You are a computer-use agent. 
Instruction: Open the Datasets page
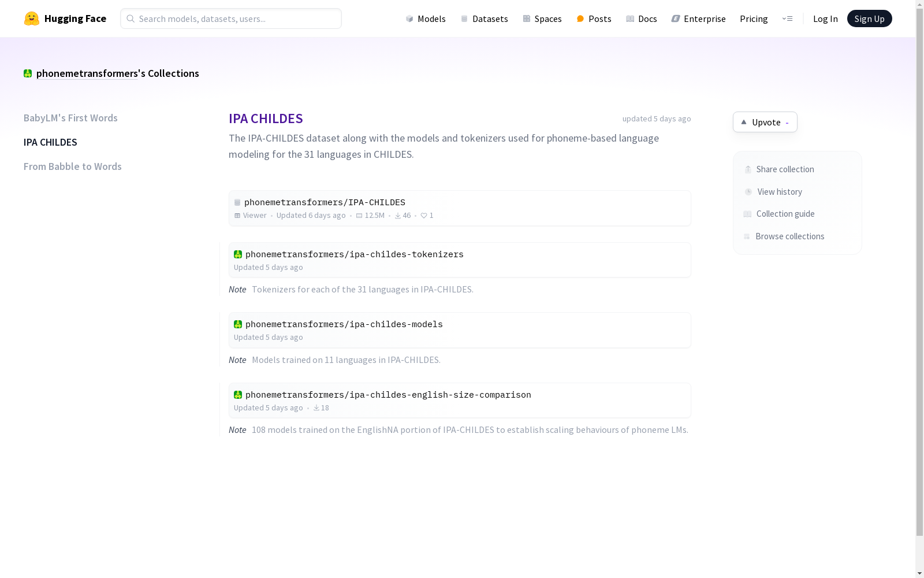(x=485, y=18)
